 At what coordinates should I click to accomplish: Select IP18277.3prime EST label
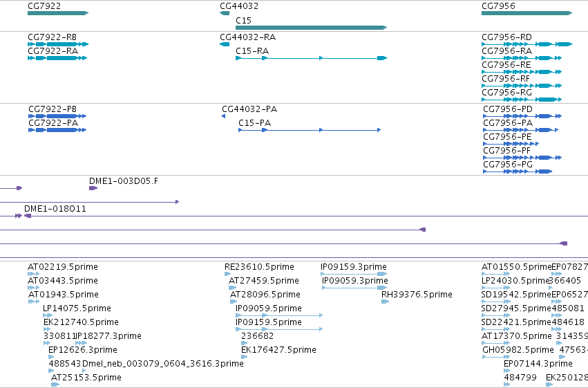tap(108, 336)
